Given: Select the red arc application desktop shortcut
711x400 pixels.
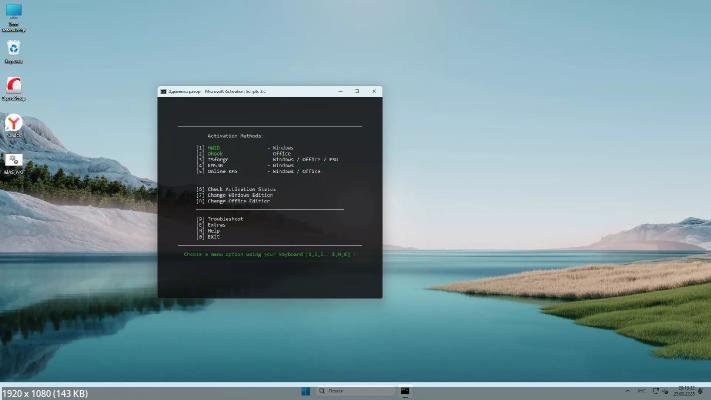Looking at the screenshot, I should click(x=14, y=89).
